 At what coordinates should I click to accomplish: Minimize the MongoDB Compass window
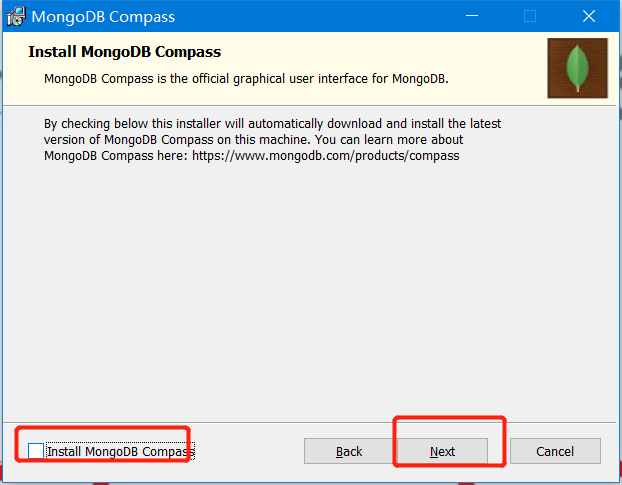tap(472, 16)
